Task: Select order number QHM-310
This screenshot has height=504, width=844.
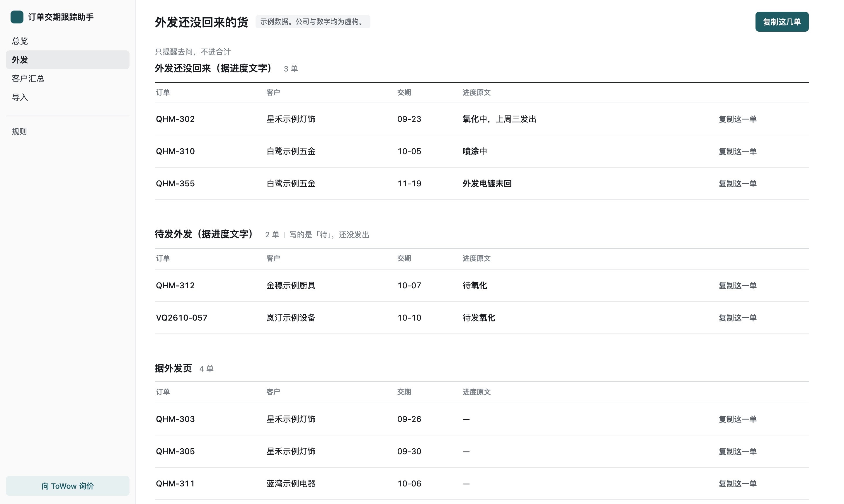Action: click(175, 151)
